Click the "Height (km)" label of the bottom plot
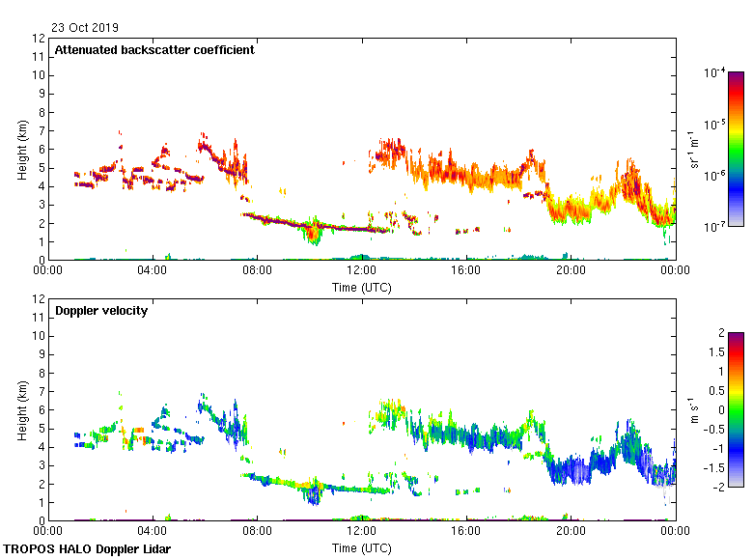Image resolution: width=753 pixels, height=560 pixels. pyautogui.click(x=22, y=409)
